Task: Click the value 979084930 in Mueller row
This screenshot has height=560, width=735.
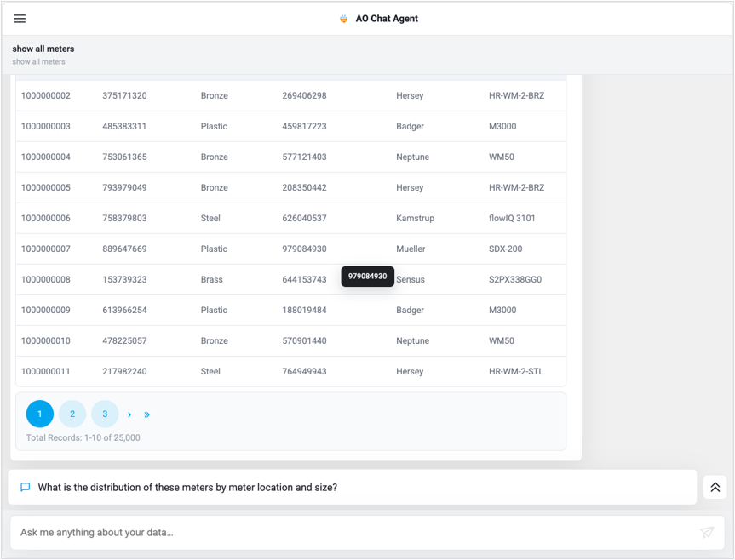Action: (304, 249)
